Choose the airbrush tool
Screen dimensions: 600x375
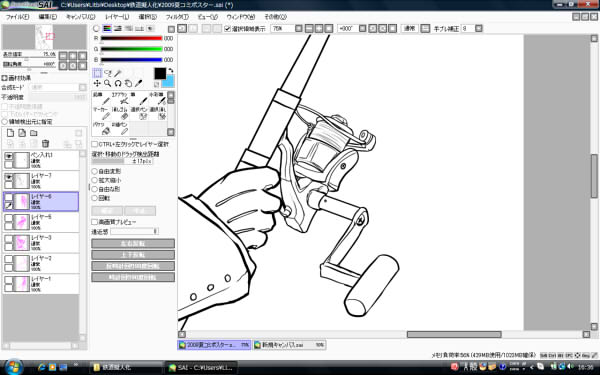click(120, 98)
